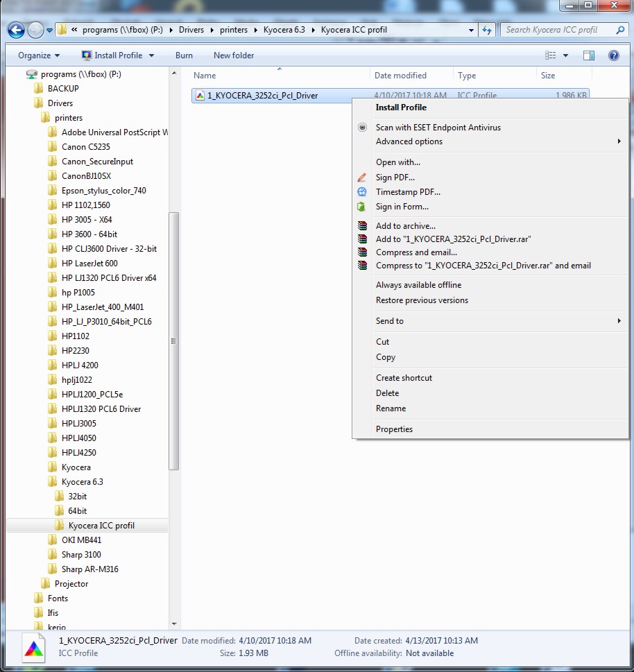Select the OKI MB441 folder in tree
The image size is (634, 672).
coord(81,540)
